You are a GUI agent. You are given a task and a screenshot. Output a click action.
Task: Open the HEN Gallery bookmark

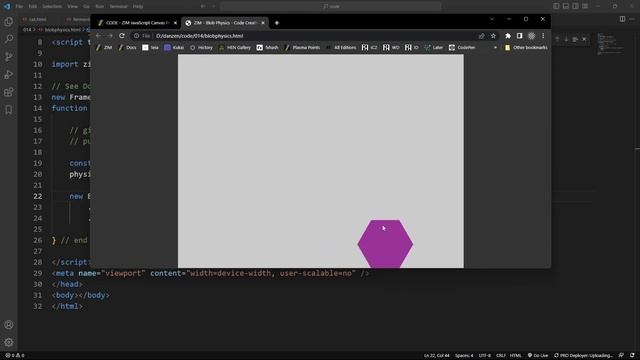pyautogui.click(x=235, y=48)
